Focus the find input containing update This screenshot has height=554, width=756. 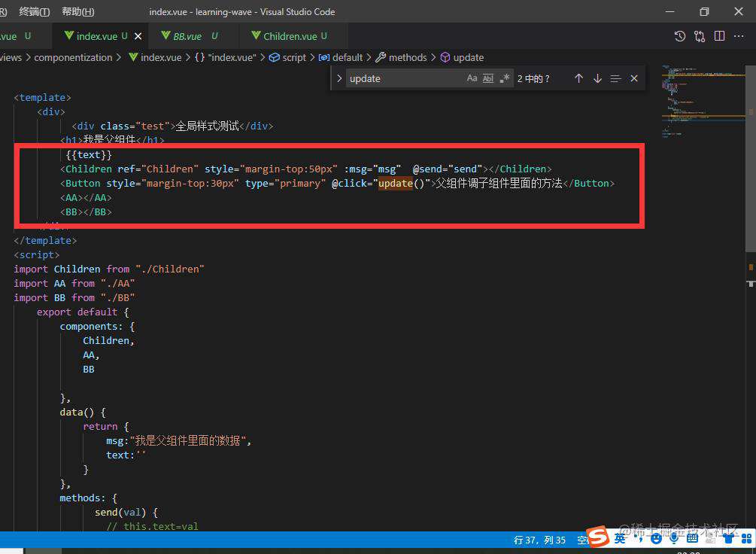pos(405,78)
